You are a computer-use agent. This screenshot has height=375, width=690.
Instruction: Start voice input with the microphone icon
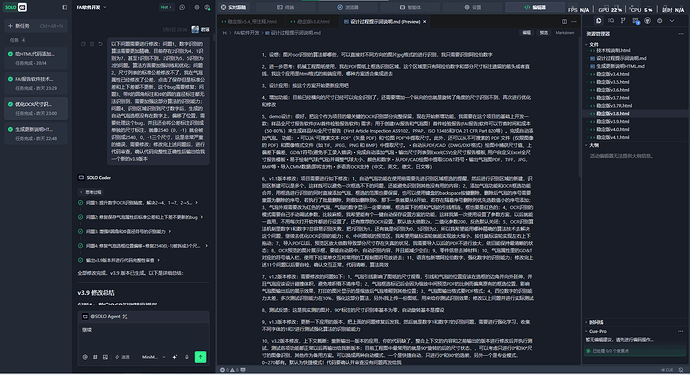coord(187,357)
